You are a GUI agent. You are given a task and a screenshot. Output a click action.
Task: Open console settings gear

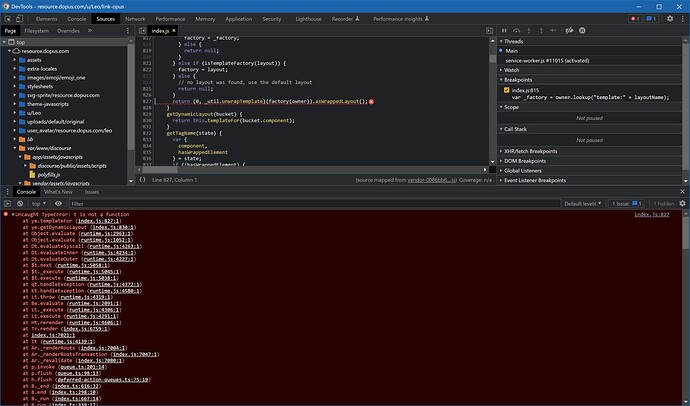pos(682,204)
